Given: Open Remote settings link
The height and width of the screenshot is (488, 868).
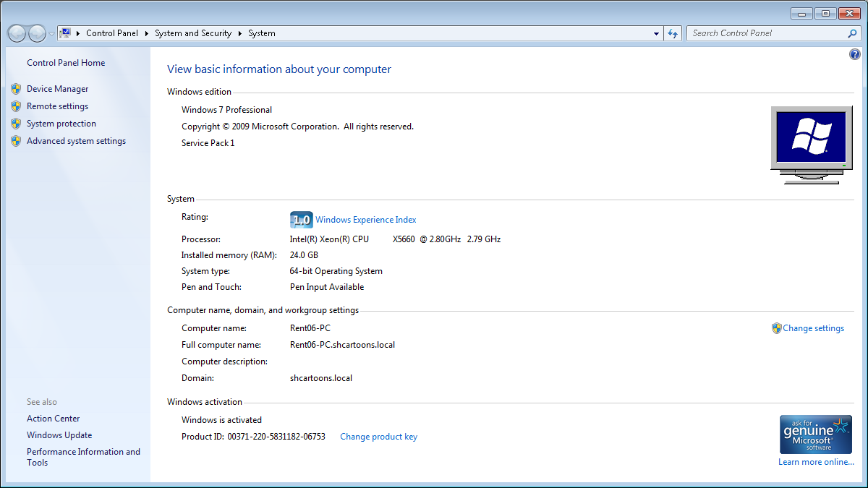Looking at the screenshot, I should tap(57, 106).
